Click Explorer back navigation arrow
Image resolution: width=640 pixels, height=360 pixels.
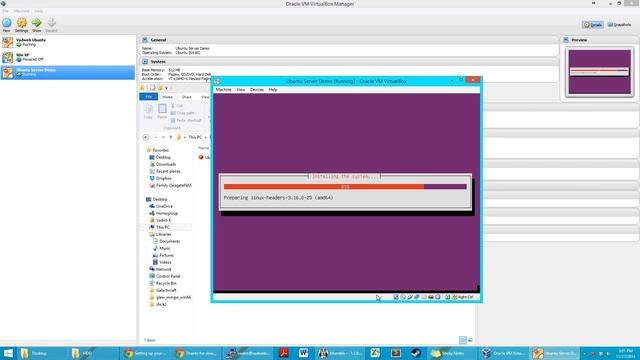[146, 137]
